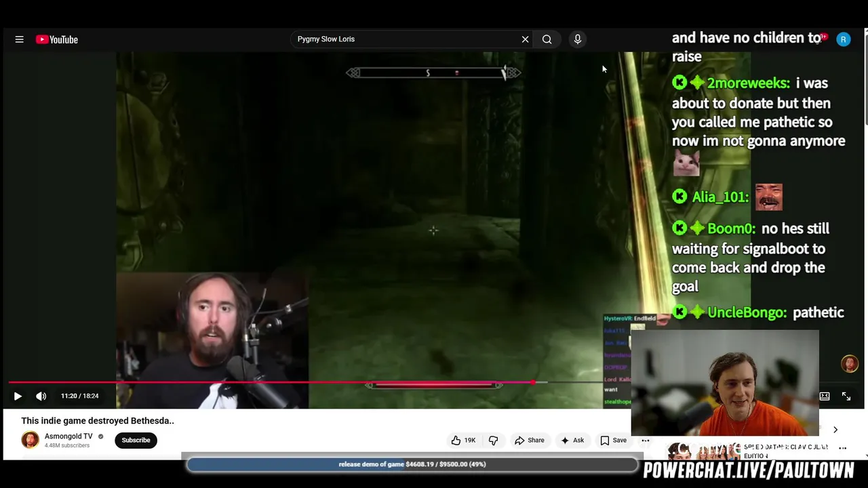Subscribe to Asmongold TV
The height and width of the screenshot is (488, 868).
coord(136,440)
